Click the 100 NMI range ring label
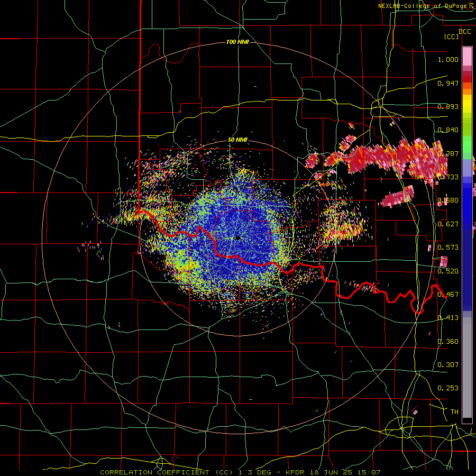This screenshot has width=476, height=476. click(237, 42)
